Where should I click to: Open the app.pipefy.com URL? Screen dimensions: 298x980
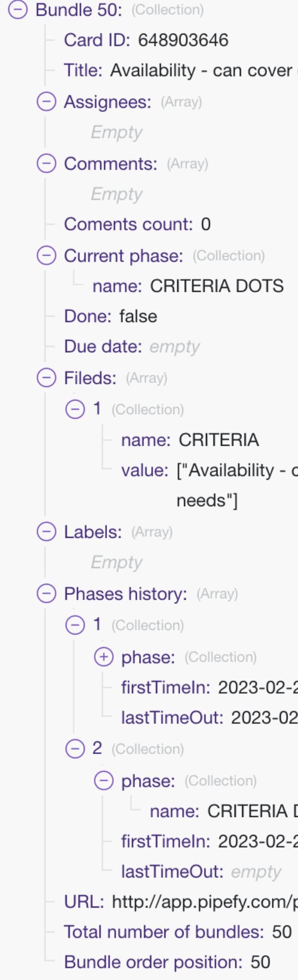(205, 902)
